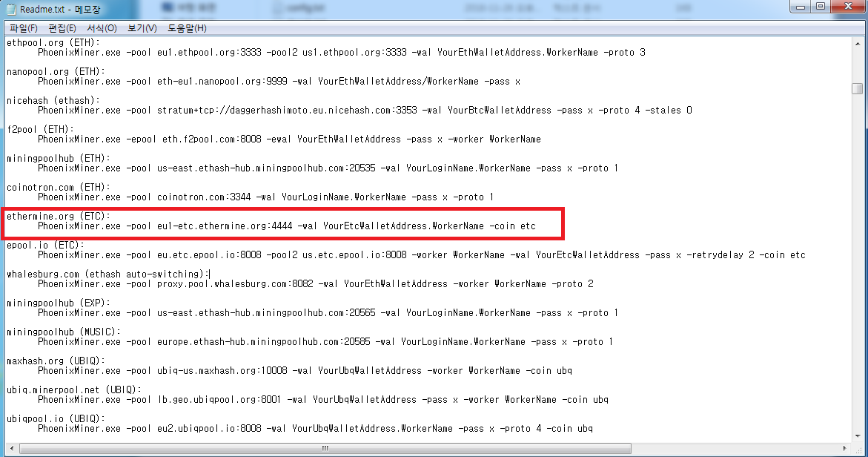868x457 pixels.
Task: Click 'eu.etc.epool.io:8008' pool address
Action: click(209, 254)
